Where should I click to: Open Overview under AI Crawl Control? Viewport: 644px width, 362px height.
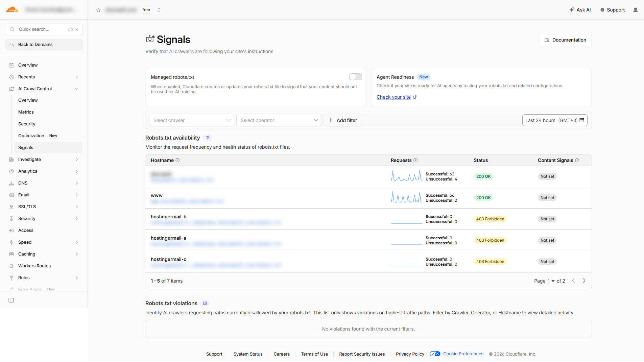28,100
